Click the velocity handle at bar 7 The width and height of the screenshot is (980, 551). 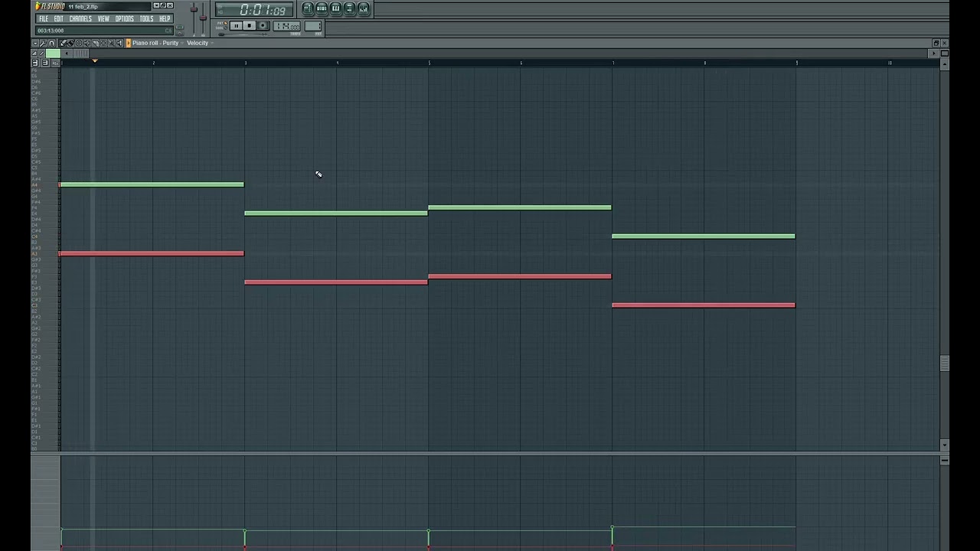click(612, 528)
